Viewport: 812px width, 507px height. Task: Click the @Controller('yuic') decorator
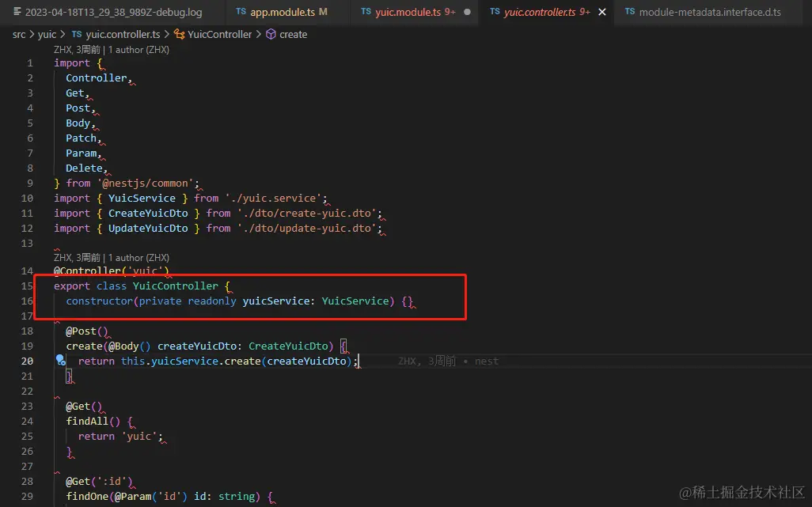pyautogui.click(x=112, y=270)
